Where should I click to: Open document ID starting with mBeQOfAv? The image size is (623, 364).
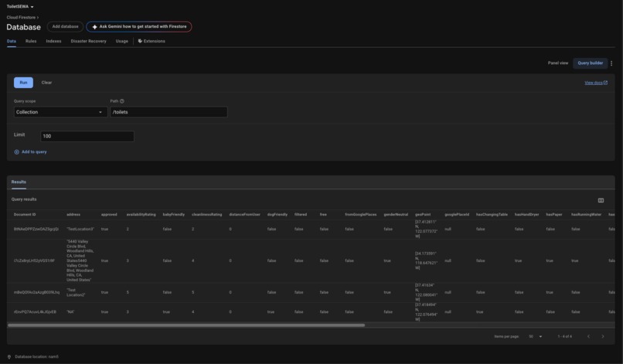pos(36,292)
